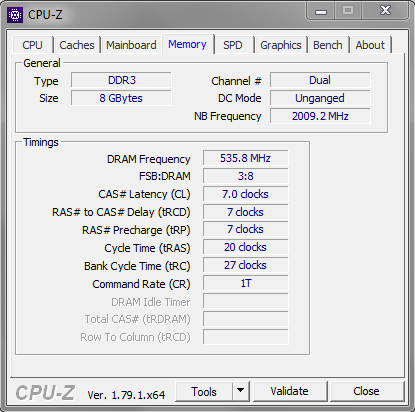The width and height of the screenshot is (415, 412).
Task: Click the Channel # label
Action: click(236, 81)
